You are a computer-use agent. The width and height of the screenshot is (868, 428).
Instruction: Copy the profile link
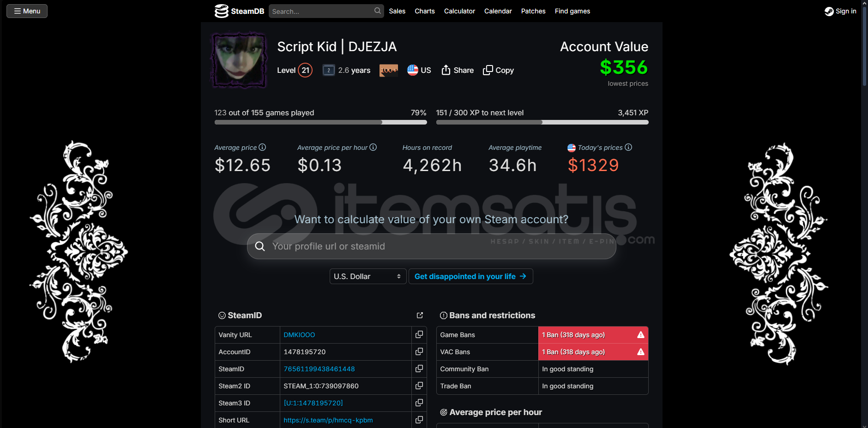click(499, 70)
